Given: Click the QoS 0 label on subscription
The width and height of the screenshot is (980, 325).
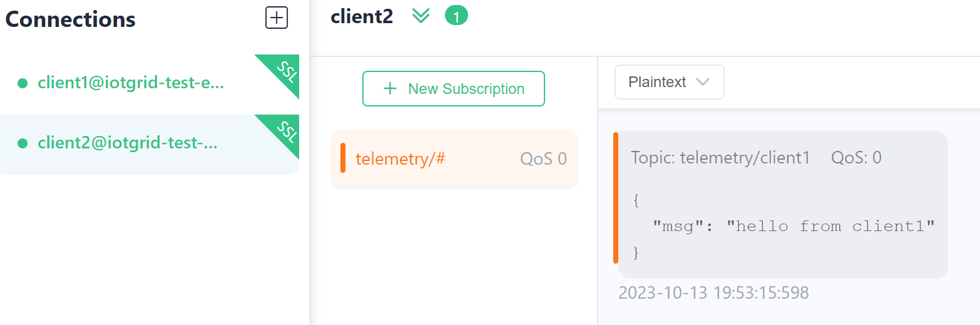Looking at the screenshot, I should point(543,158).
